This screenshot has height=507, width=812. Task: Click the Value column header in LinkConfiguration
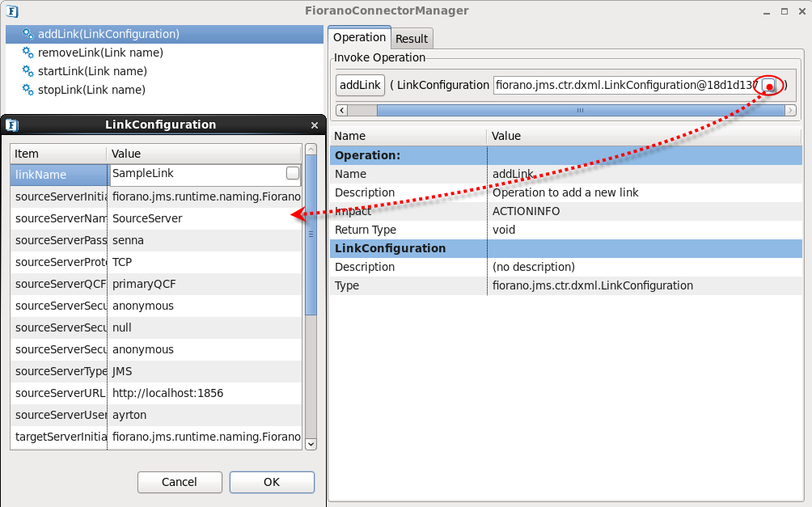point(205,154)
